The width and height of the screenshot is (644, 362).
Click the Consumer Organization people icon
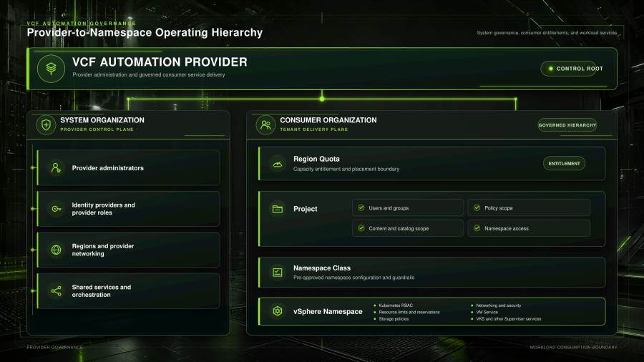tap(265, 124)
